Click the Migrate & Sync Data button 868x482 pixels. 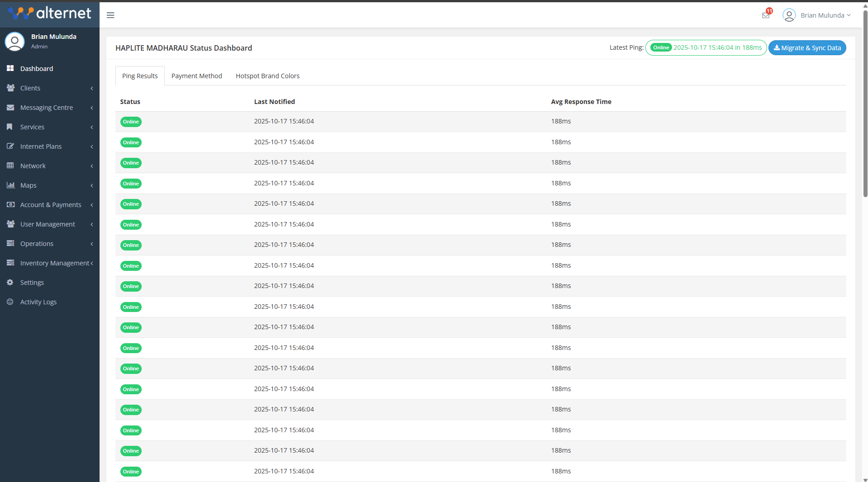click(x=807, y=47)
